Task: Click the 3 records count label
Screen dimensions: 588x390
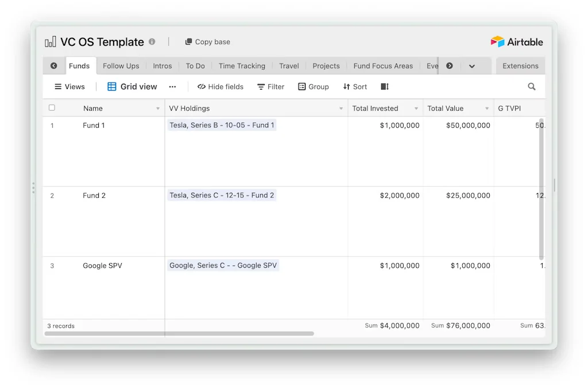Action: (x=61, y=326)
